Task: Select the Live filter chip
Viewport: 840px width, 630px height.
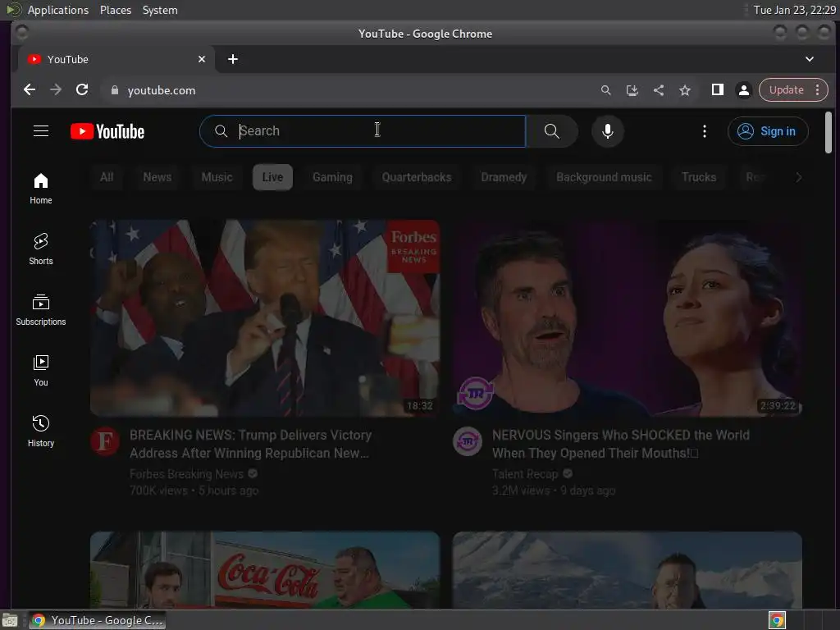Action: pyautogui.click(x=272, y=177)
